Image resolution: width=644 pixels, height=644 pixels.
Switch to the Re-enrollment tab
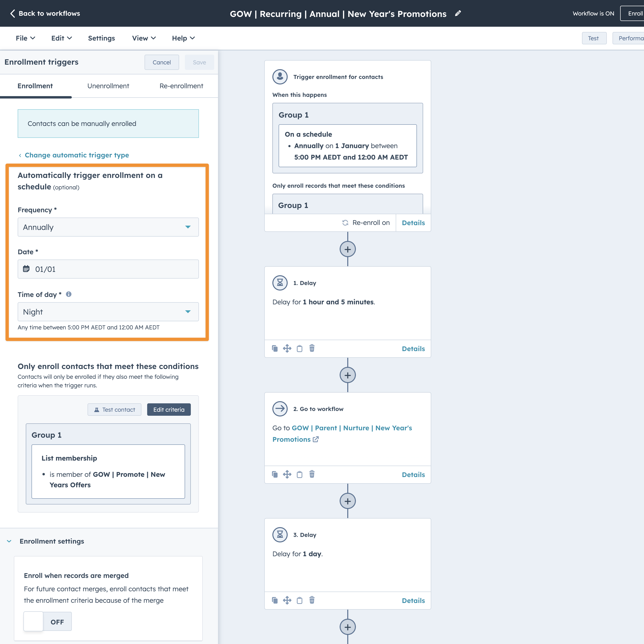[x=181, y=86]
